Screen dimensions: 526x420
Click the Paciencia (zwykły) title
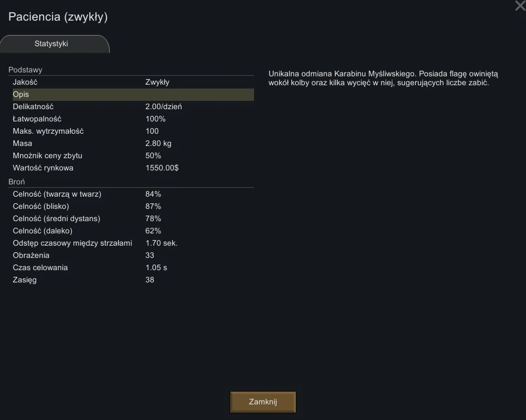(x=58, y=17)
